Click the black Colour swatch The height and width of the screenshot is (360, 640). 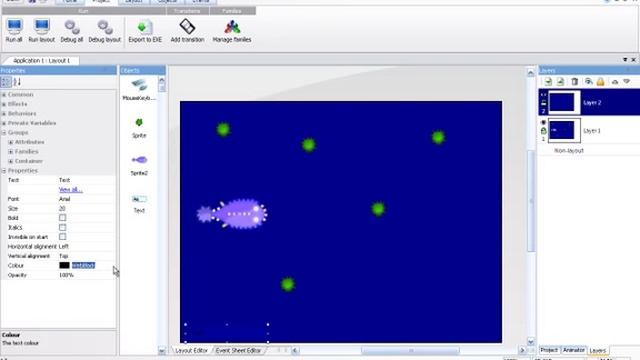click(x=64, y=265)
